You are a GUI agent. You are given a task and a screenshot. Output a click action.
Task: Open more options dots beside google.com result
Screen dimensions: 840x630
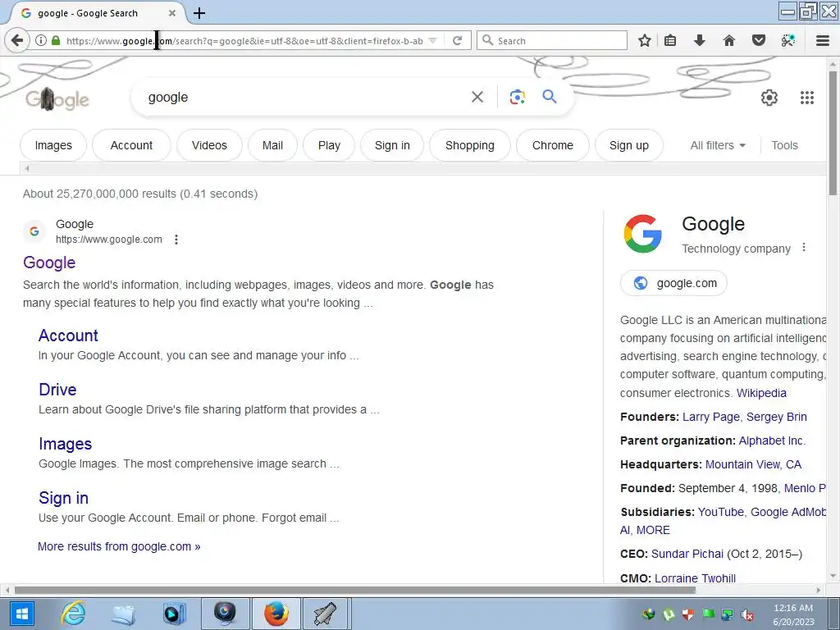coord(176,240)
